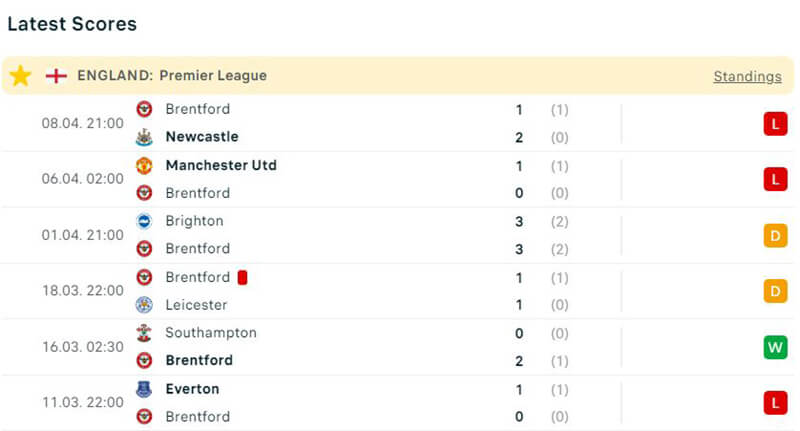
Task: Click the green W result badge
Action: [775, 347]
